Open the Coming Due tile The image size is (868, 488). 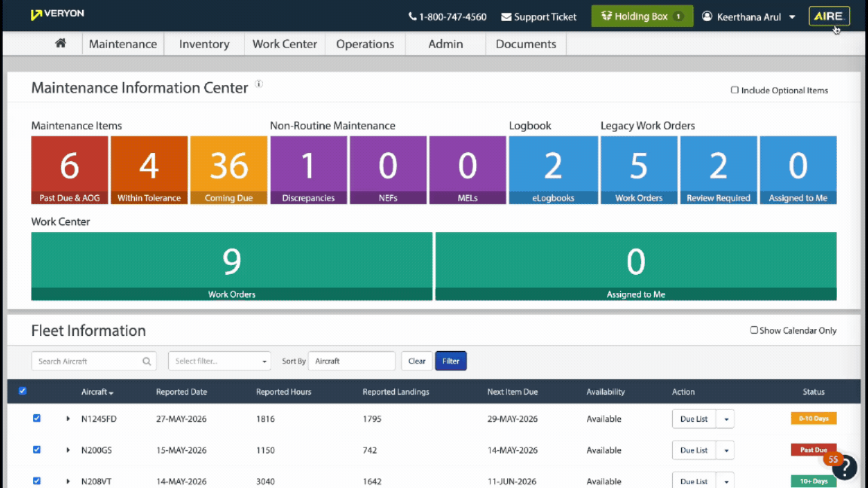point(228,170)
